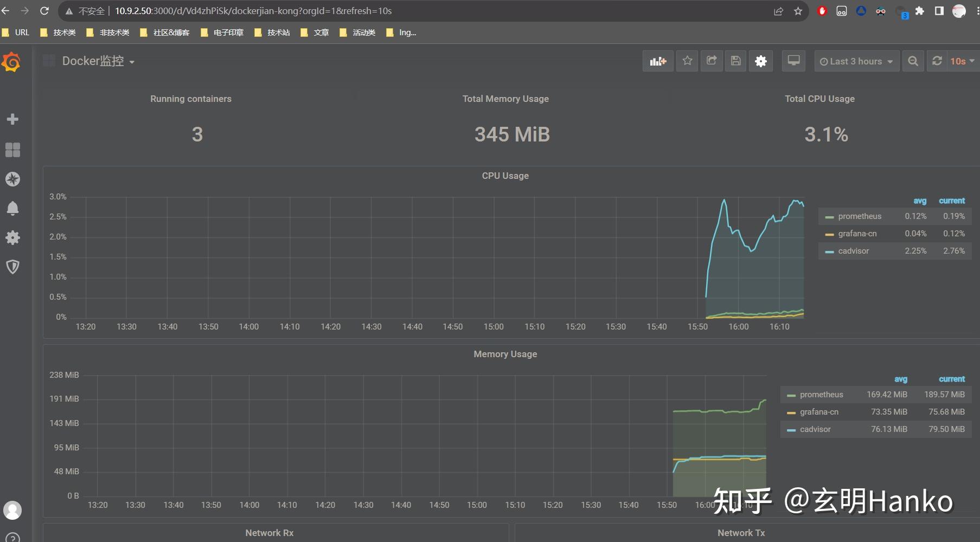Mark dashboard as favorite with the star

pos(687,61)
